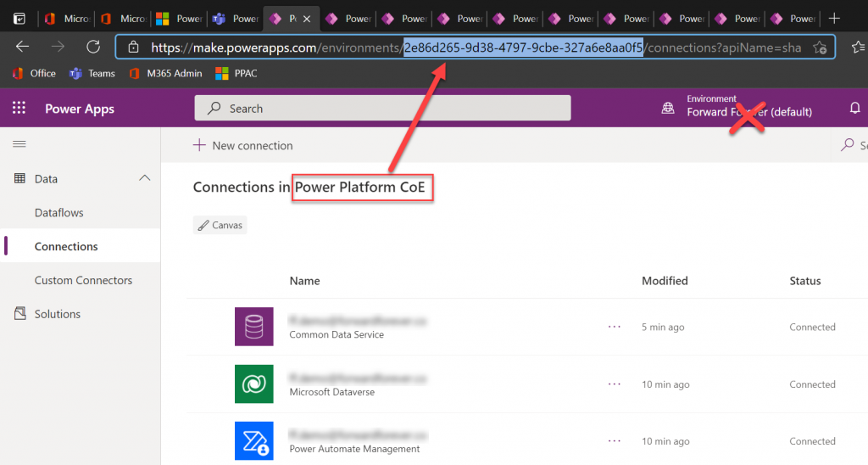Click into the Power Apps Search box
The image size is (868, 465).
(x=382, y=108)
